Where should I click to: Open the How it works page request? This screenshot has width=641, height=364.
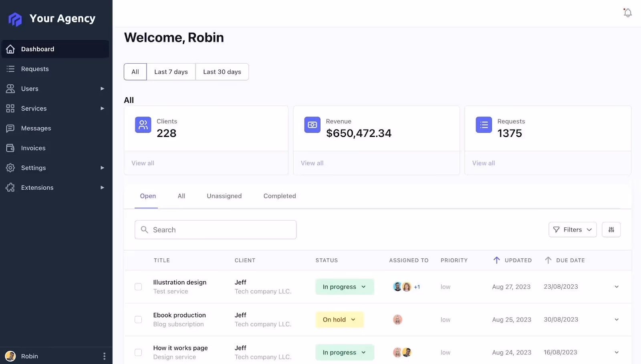click(x=181, y=348)
